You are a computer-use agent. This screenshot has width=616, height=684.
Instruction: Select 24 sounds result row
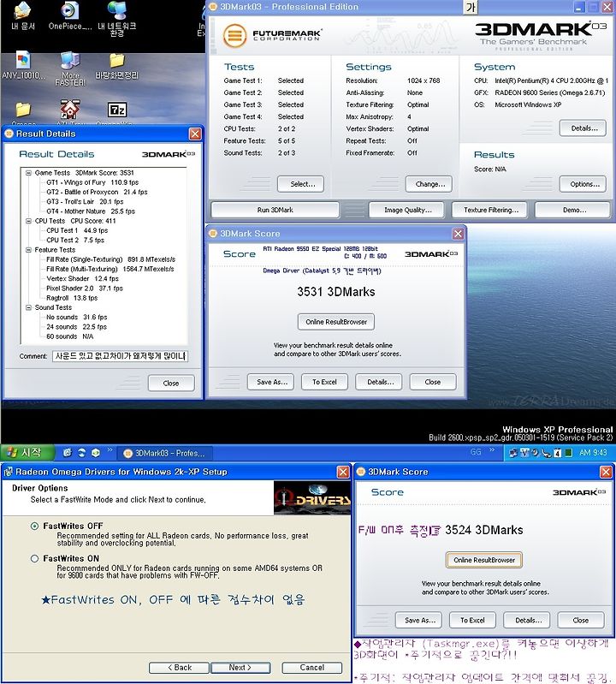77,326
